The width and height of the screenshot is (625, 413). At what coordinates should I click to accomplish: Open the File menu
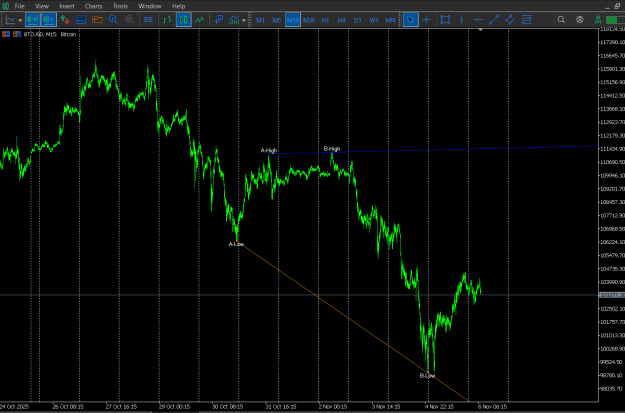coord(20,6)
